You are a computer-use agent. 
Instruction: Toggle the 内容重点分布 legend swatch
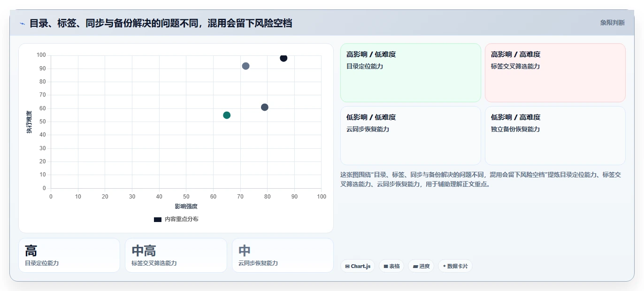point(158,219)
